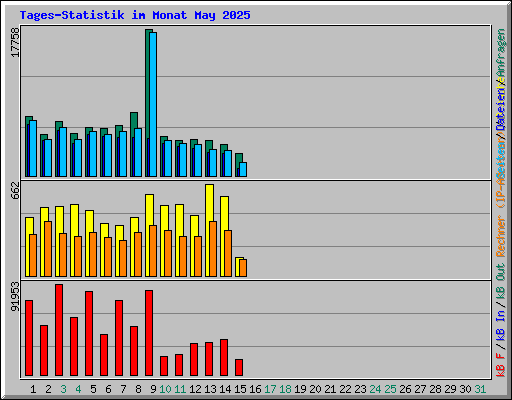The width and height of the screenshot is (512, 400).
Task: Click day label 14 on the x-axis
Action: (x=225, y=389)
